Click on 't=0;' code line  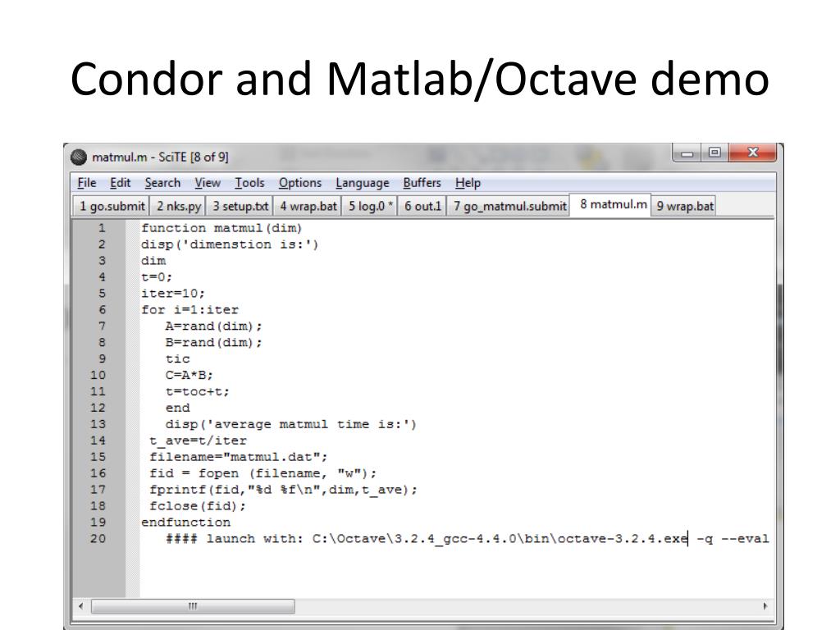pyautogui.click(x=157, y=277)
